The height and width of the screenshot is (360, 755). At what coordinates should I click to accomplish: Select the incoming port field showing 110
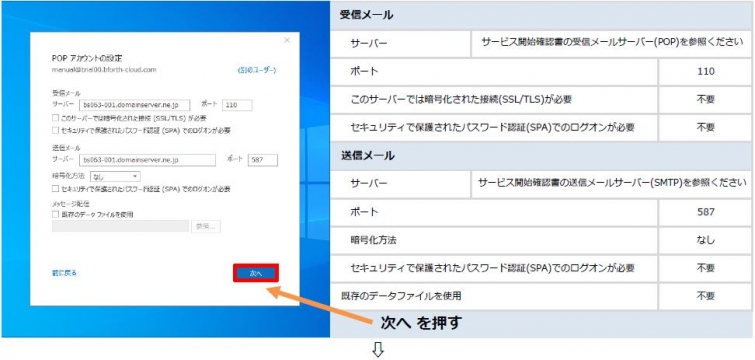point(237,105)
